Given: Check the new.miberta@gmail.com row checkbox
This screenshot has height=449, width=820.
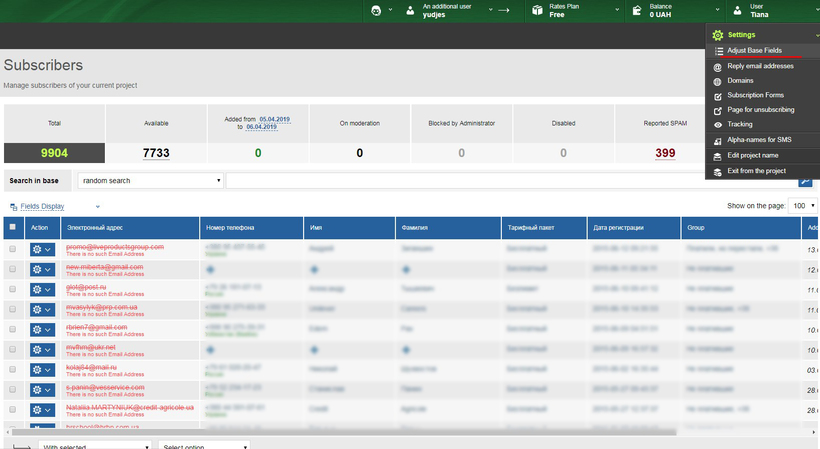Looking at the screenshot, I should click(x=13, y=269).
